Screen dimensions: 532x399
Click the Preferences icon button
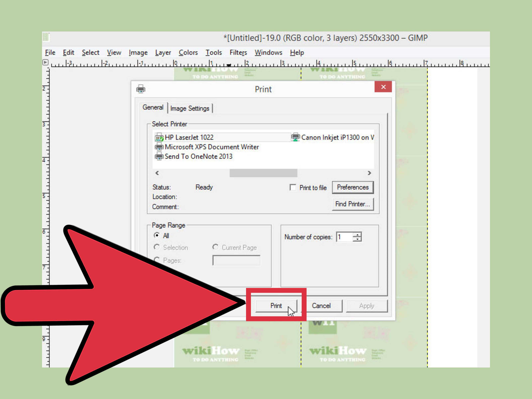(x=353, y=187)
